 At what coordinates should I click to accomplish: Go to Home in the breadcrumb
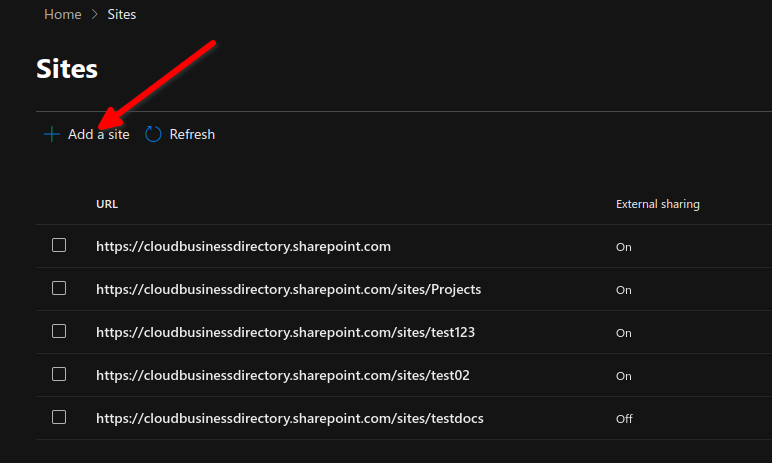[63, 15]
